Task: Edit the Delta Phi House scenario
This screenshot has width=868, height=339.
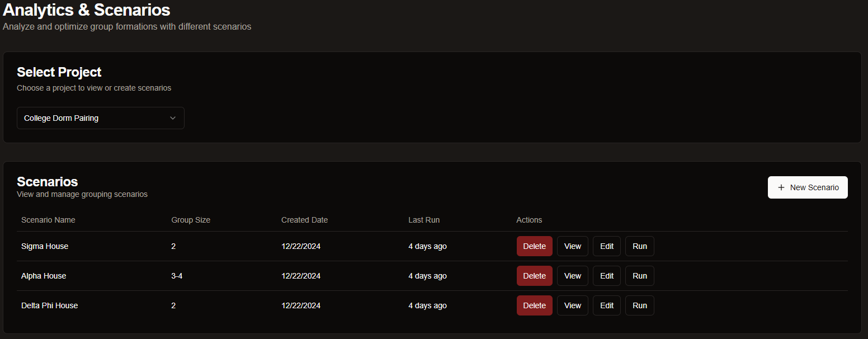Action: click(606, 305)
